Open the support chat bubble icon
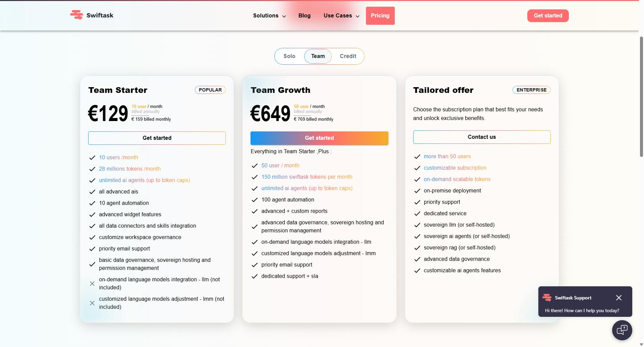 pos(622,330)
